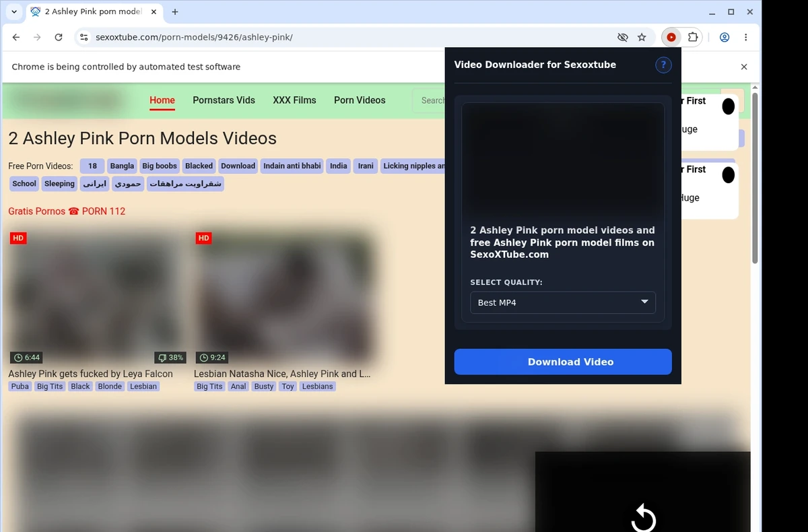Select the Irani tag
The height and width of the screenshot is (532, 808).
(x=366, y=166)
